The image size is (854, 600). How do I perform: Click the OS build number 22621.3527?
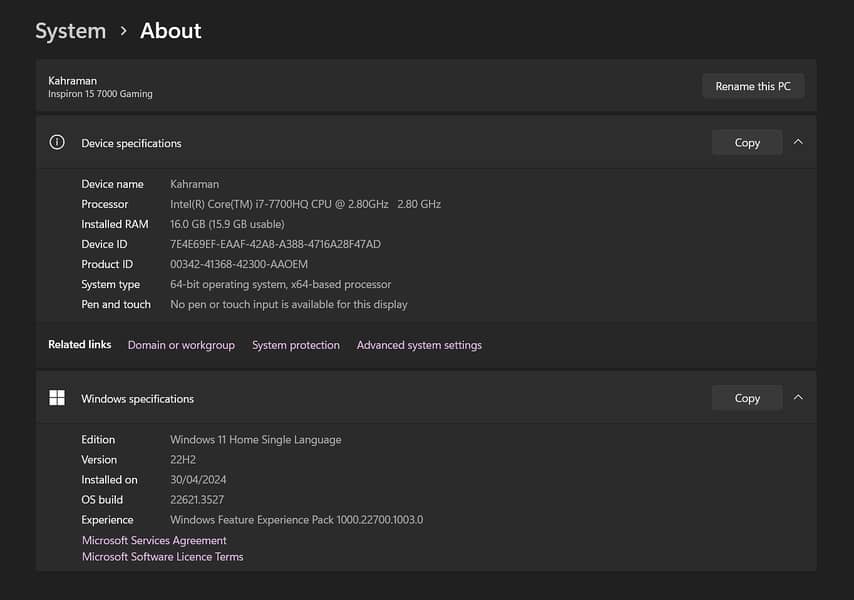(197, 500)
